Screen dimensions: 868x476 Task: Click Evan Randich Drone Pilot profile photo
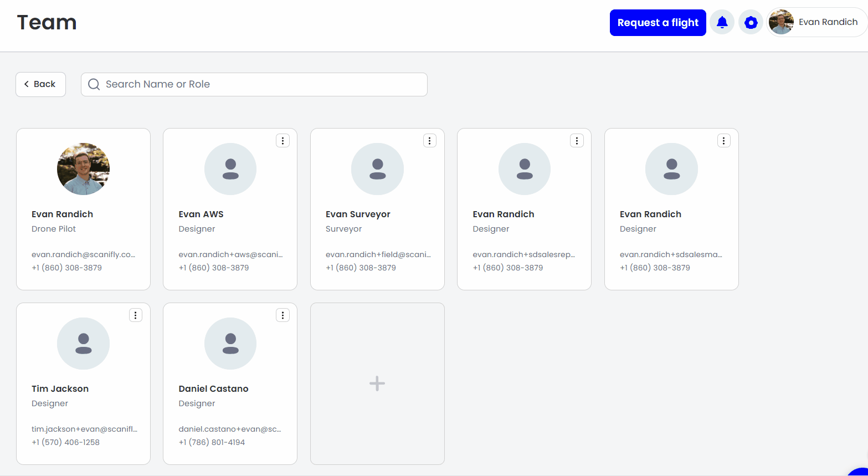[83, 169]
